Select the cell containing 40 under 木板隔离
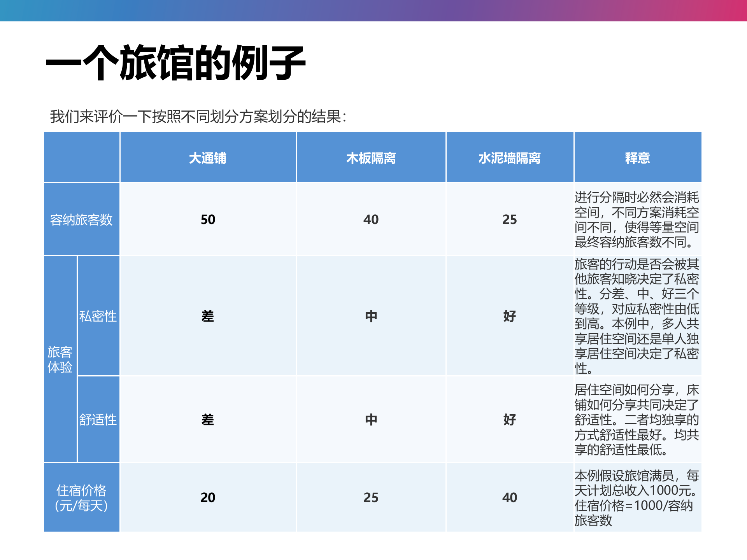Viewport: 747px width, 560px height. (x=371, y=220)
